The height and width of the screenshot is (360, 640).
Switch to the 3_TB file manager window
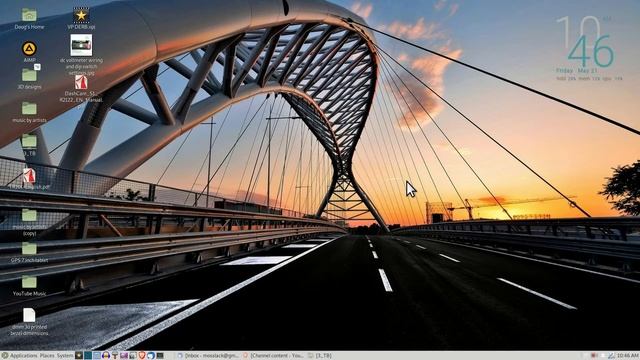tap(320, 356)
